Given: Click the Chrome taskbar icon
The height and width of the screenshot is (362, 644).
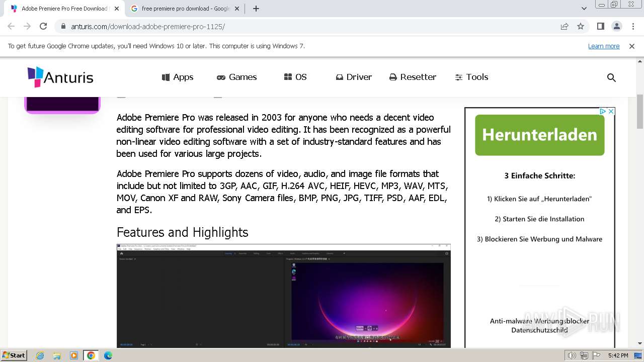Looking at the screenshot, I should pos(91,355).
